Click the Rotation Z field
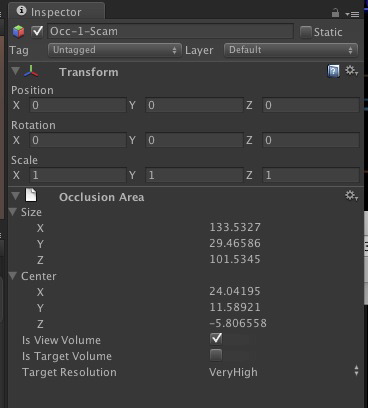This screenshot has height=408, width=368. [x=311, y=140]
